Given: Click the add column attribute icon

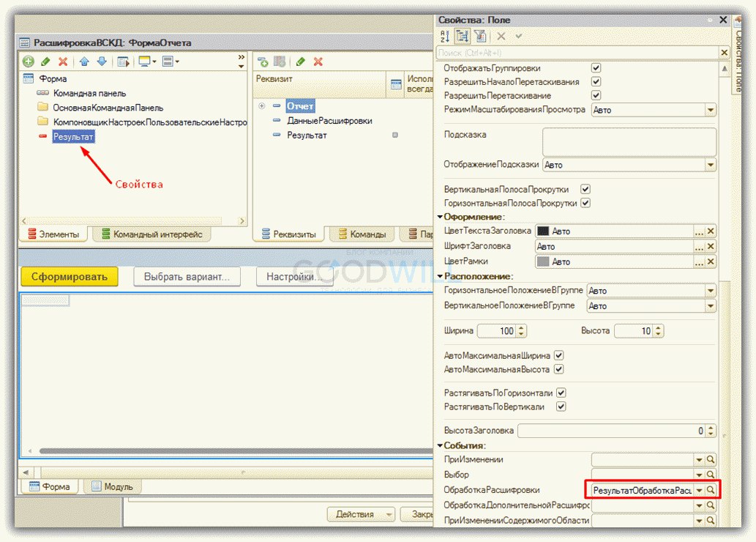Looking at the screenshot, I should click(280, 62).
